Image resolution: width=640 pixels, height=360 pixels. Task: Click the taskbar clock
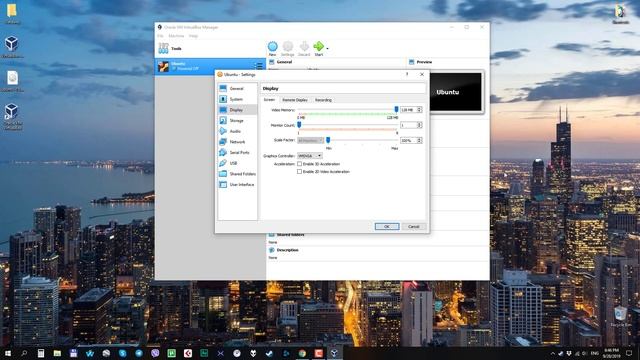click(x=611, y=353)
